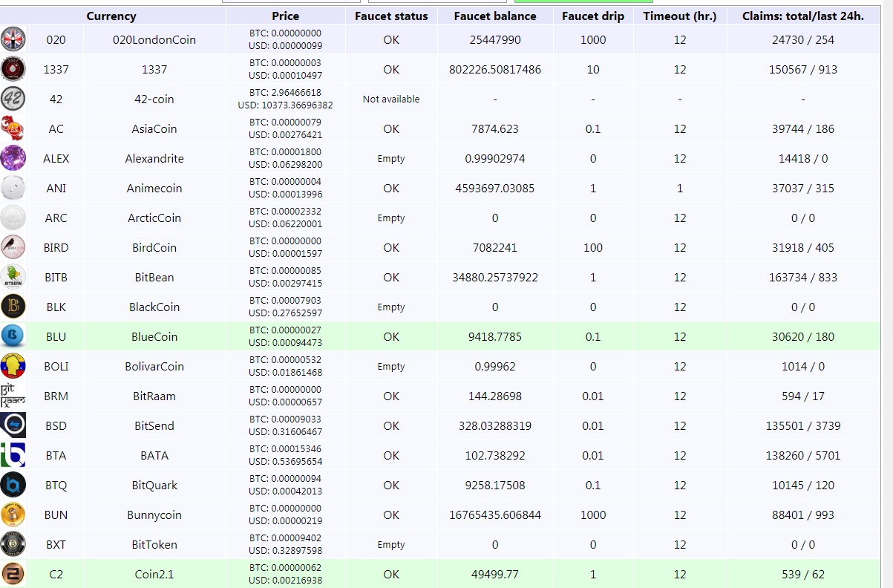Sort by the Faucet balance header

click(495, 16)
